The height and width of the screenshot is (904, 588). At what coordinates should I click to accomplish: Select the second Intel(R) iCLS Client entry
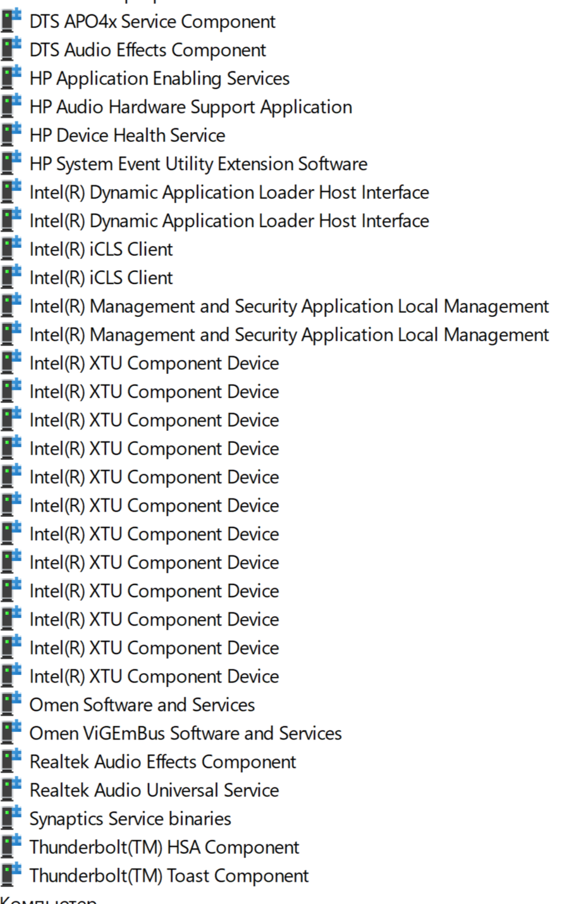coord(101,277)
